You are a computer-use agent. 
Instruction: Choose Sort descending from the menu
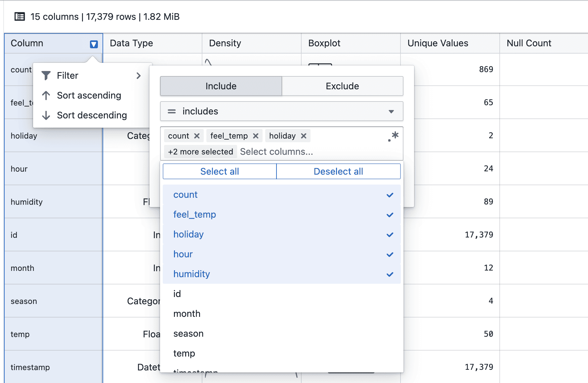click(92, 115)
